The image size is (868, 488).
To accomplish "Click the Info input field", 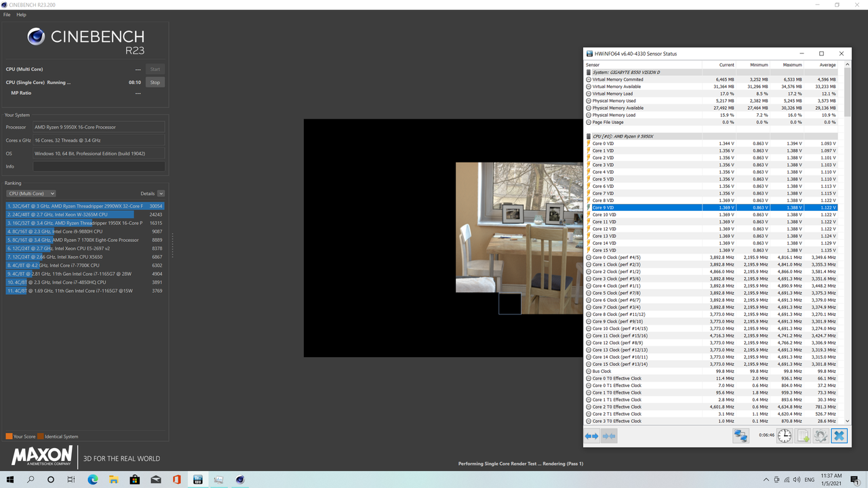I will pyautogui.click(x=99, y=166).
